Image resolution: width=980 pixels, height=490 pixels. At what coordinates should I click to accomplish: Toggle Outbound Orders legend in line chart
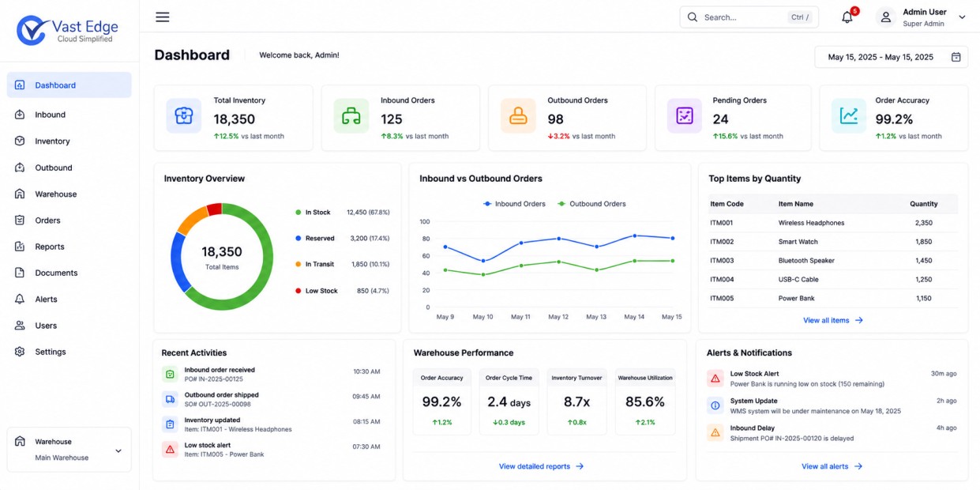[x=591, y=204]
